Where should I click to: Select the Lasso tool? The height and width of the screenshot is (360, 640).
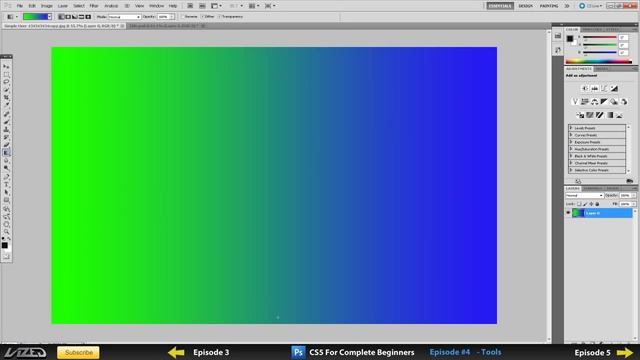pos(6,82)
